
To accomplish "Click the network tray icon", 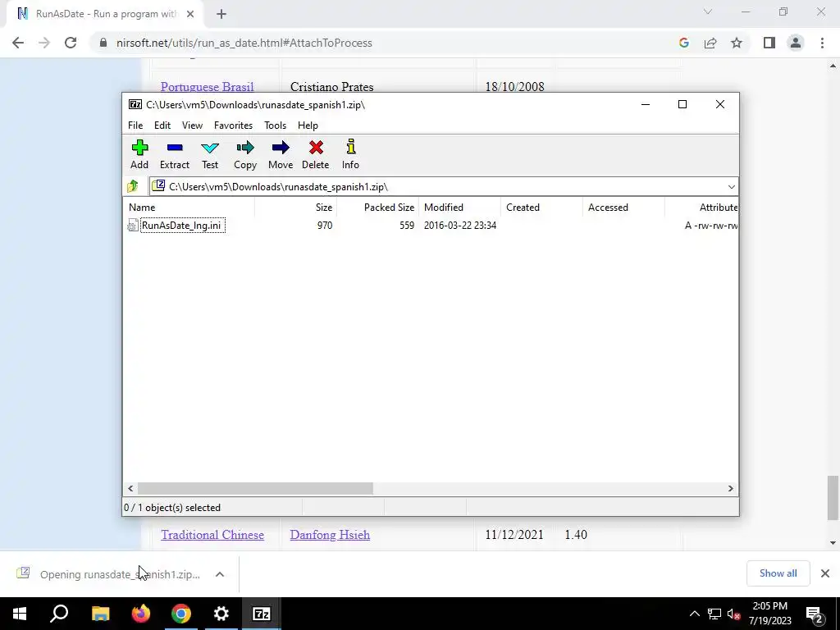I will [714, 614].
